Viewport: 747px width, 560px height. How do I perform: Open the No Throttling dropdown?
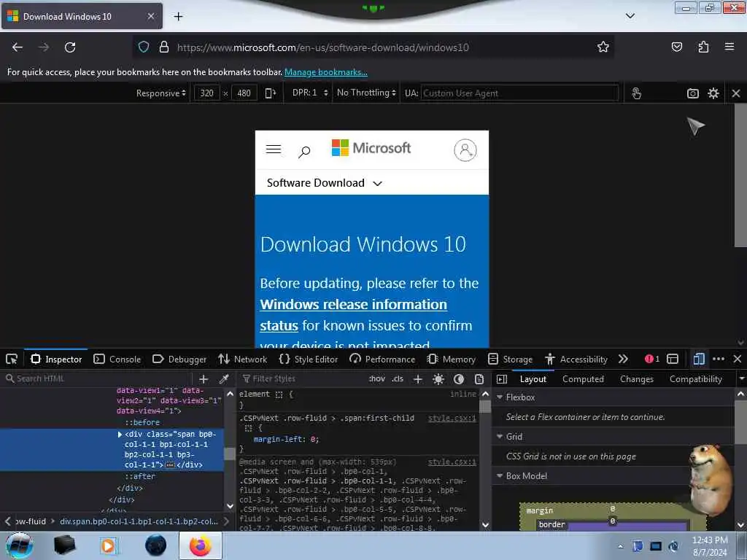coord(366,93)
